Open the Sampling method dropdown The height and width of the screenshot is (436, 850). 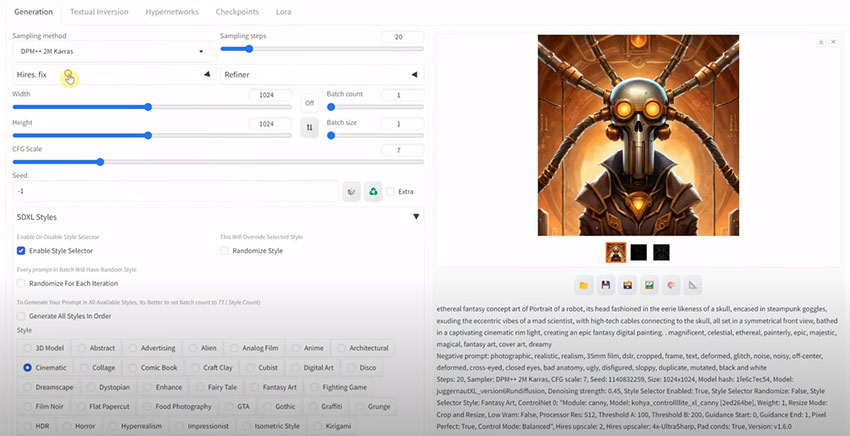tap(114, 51)
